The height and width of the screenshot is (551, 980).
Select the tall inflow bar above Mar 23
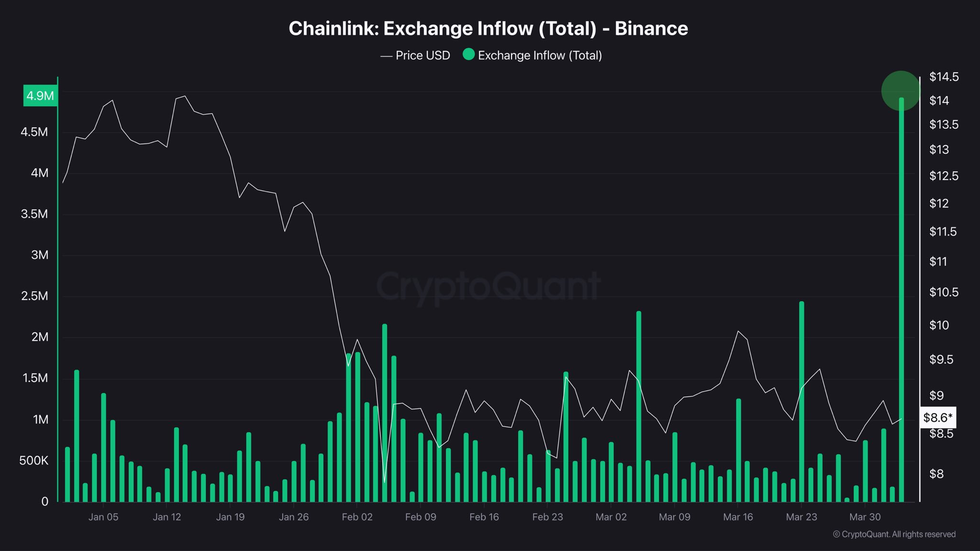click(x=802, y=402)
